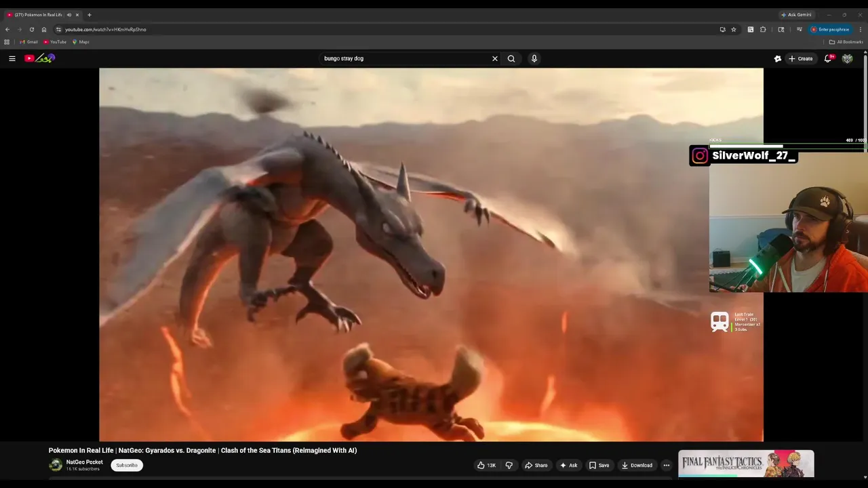
Task: Click the extension icon beside the puzzle icon
Action: coord(751,29)
